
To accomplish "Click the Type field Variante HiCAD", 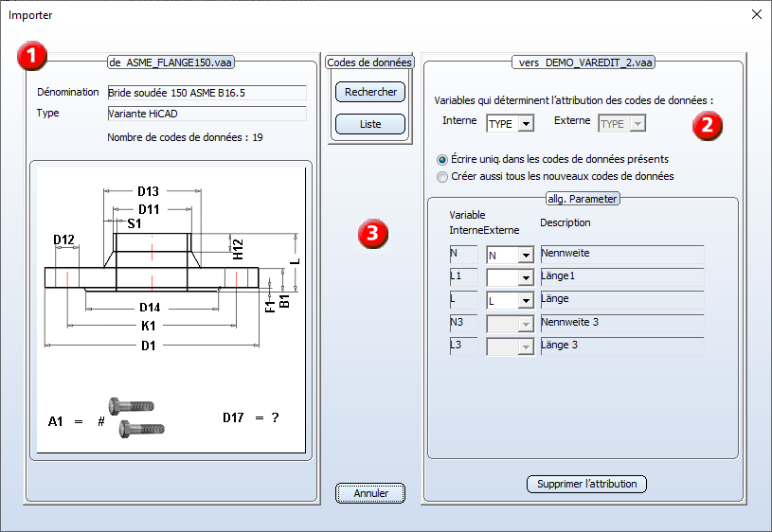I will pos(206,114).
